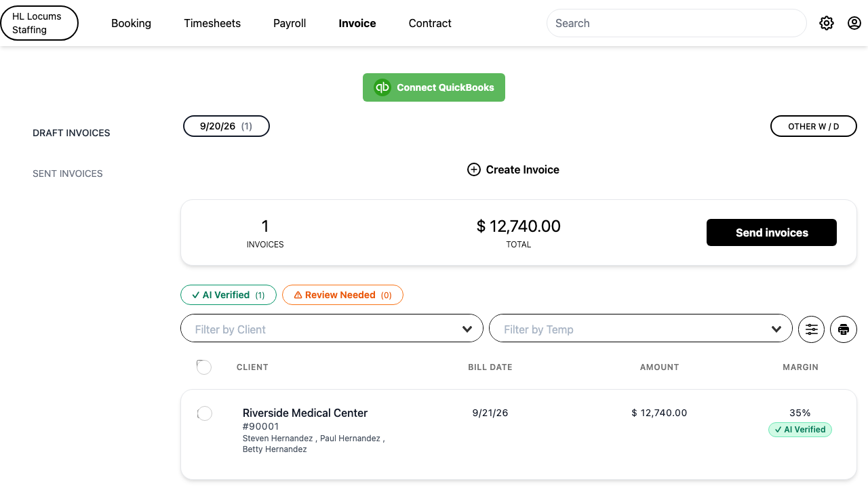Image resolution: width=868 pixels, height=488 pixels.
Task: Click the AI Verified badge in the invoice row
Action: (800, 430)
